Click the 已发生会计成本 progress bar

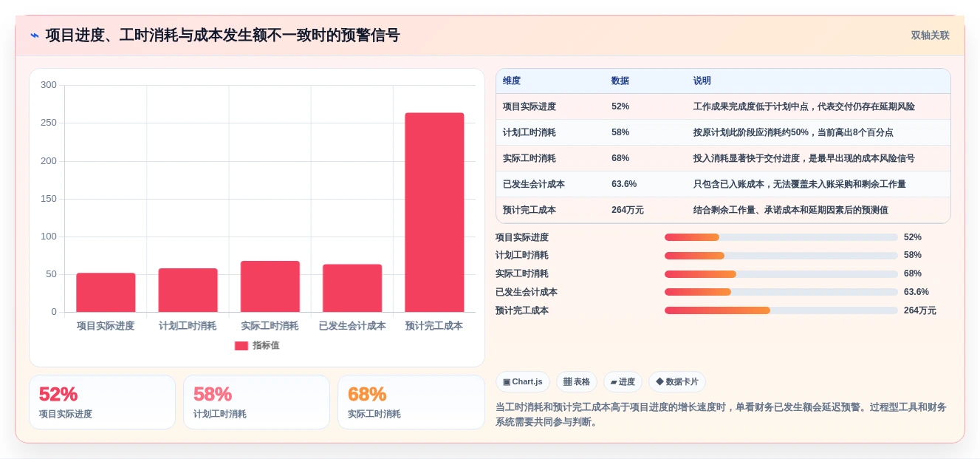click(781, 292)
